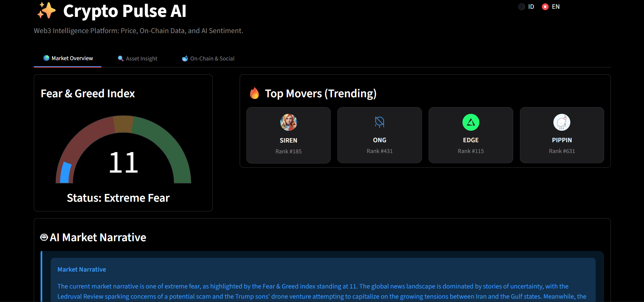Click the SIREN coin avatar icon
Image resolution: width=644 pixels, height=302 pixels.
tap(288, 122)
